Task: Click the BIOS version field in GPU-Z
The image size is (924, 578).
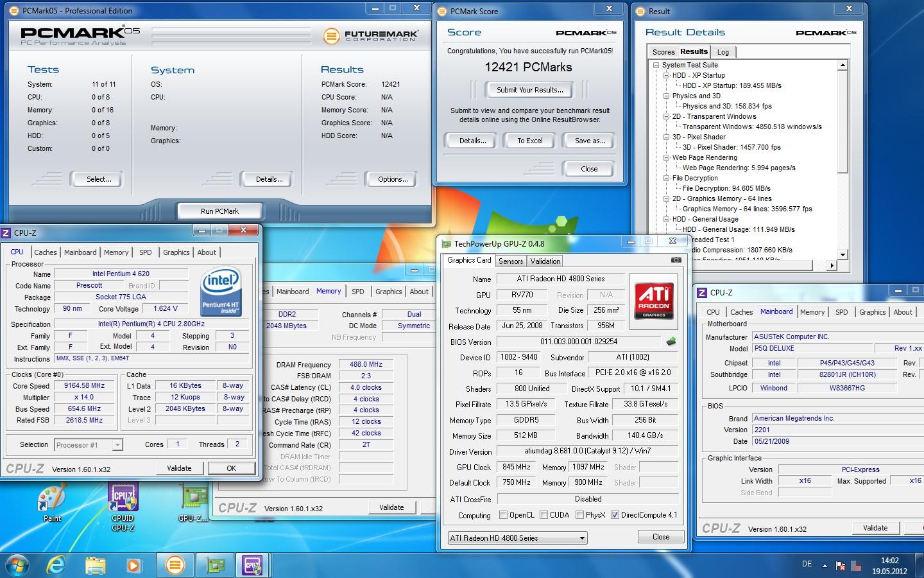Action: pyautogui.click(x=579, y=342)
